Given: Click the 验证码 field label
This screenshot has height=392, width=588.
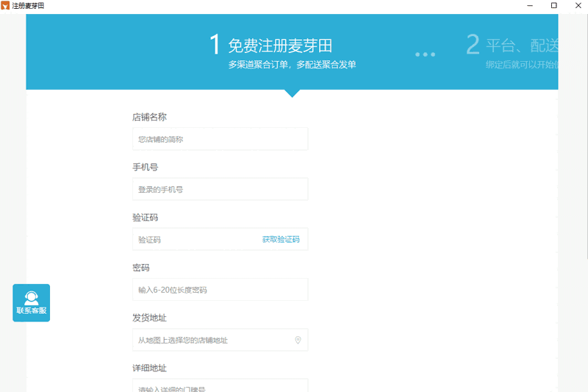Looking at the screenshot, I should 145,218.
